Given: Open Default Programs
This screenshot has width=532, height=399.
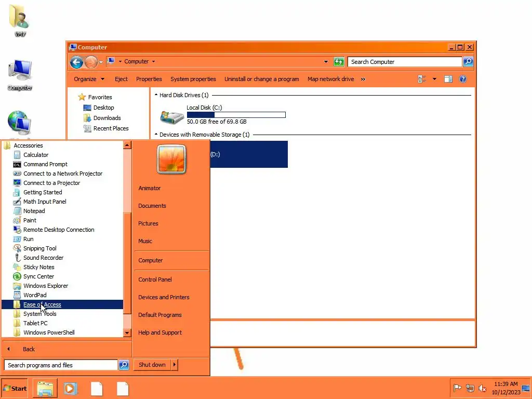Looking at the screenshot, I should pyautogui.click(x=160, y=315).
